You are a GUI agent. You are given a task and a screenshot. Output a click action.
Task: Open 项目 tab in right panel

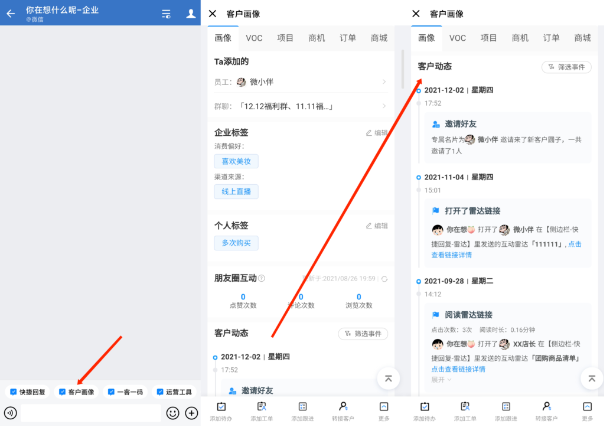(x=489, y=38)
